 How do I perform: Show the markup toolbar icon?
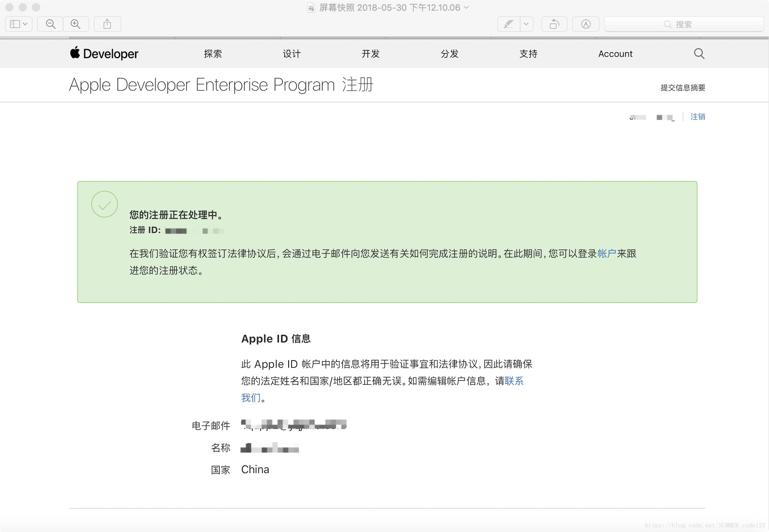coord(586,24)
